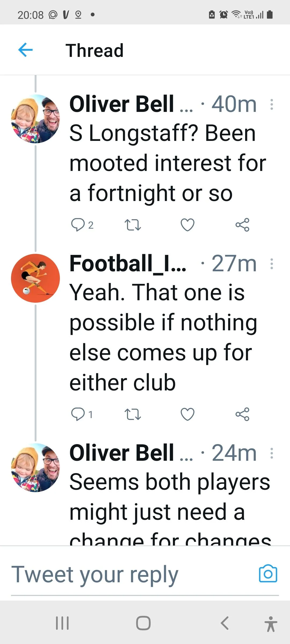
Task: Share Football_I's 'either club' tweet
Action: coord(242,414)
